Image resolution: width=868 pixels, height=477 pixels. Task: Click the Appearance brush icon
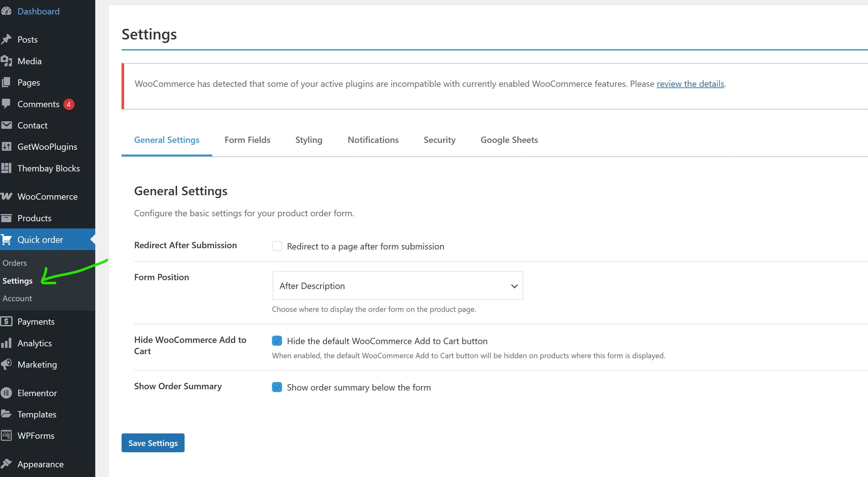coord(6,464)
